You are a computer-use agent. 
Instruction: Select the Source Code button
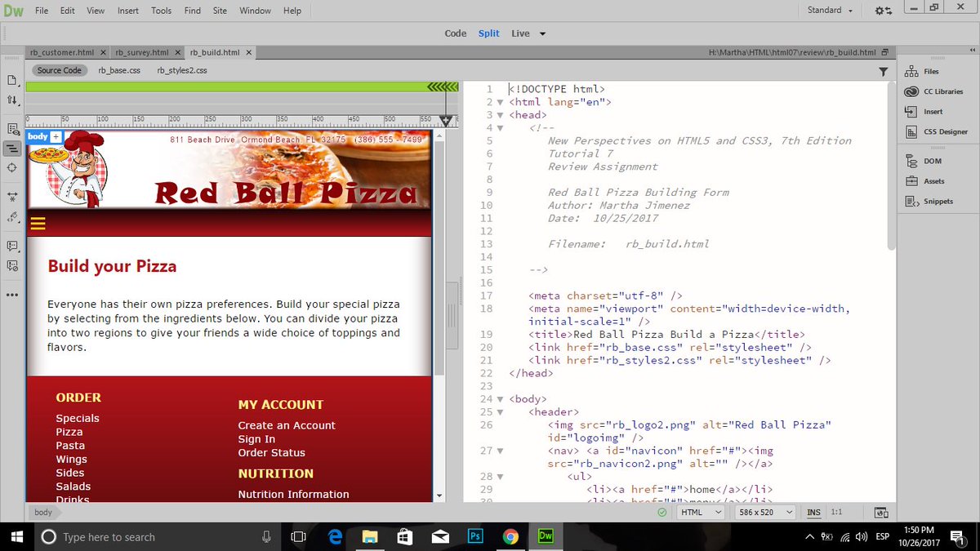tap(60, 70)
